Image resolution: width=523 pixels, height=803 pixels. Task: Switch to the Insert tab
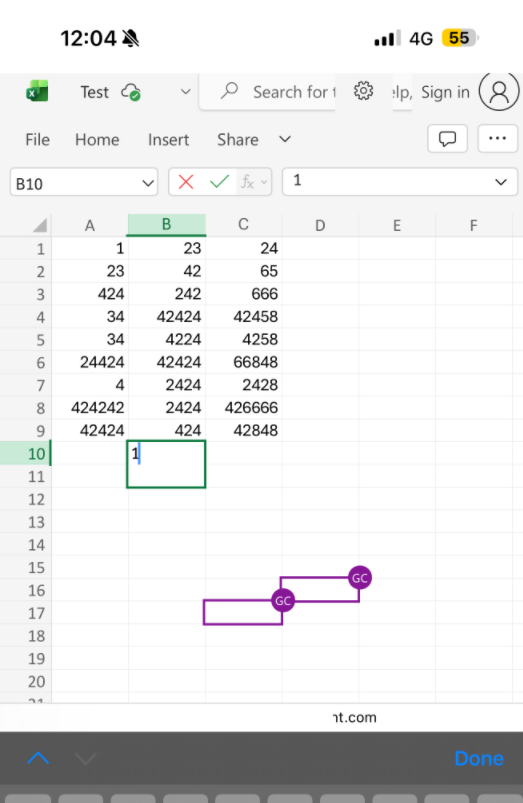point(168,139)
